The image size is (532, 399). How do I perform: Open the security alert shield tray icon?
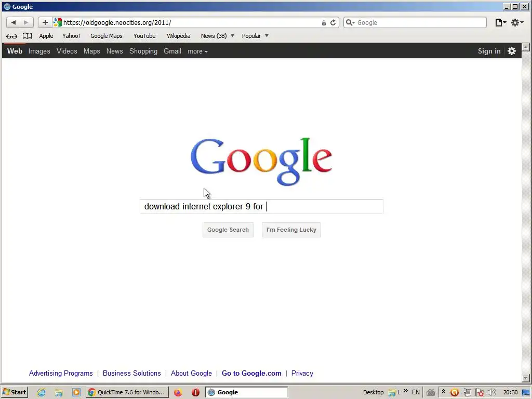[480, 393]
